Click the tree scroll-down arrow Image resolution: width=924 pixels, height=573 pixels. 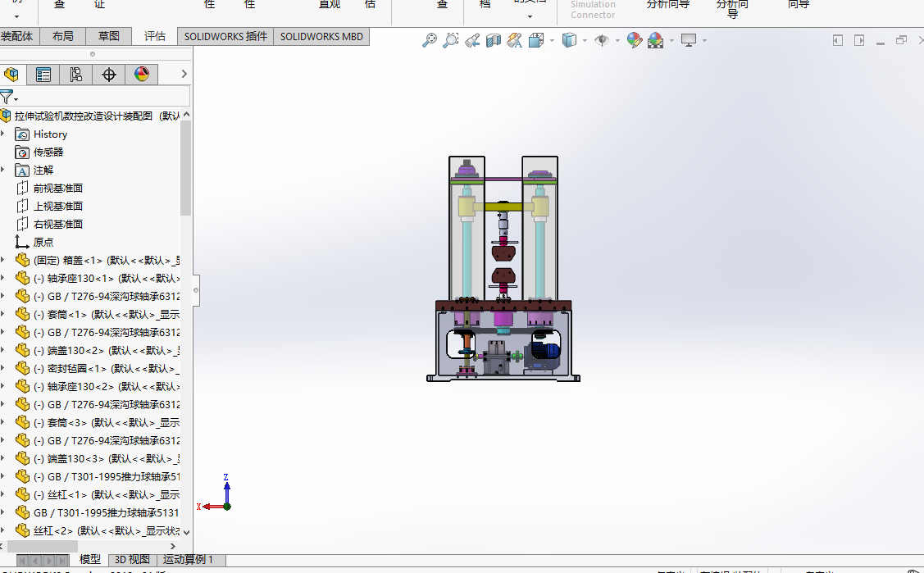[186, 532]
